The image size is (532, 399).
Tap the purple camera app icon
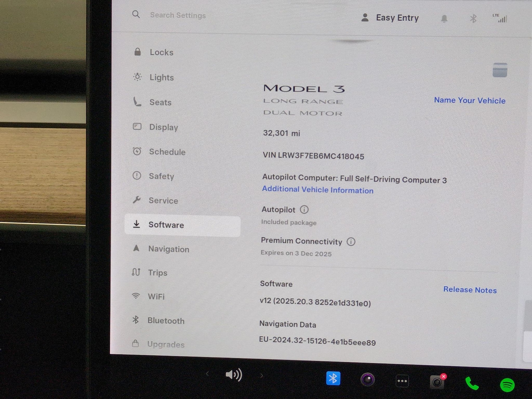367,380
